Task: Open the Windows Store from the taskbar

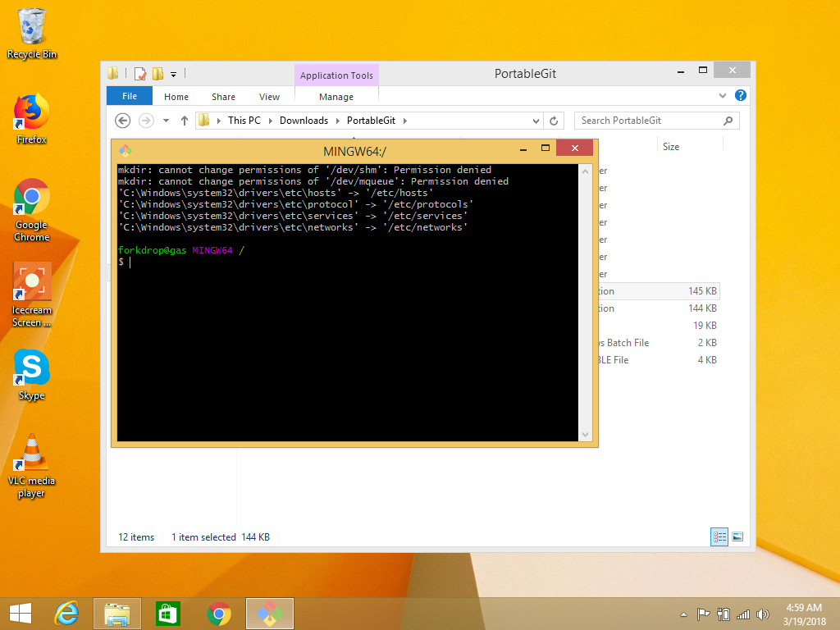Action: coord(168,613)
